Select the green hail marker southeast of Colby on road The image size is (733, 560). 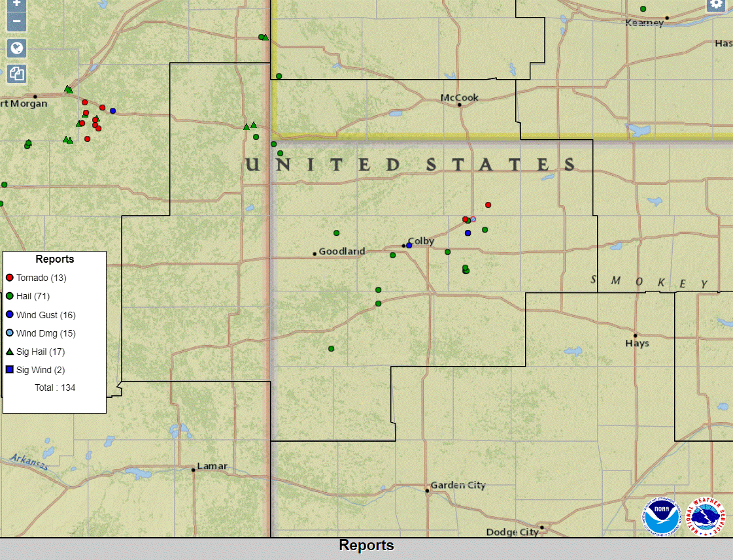447,252
